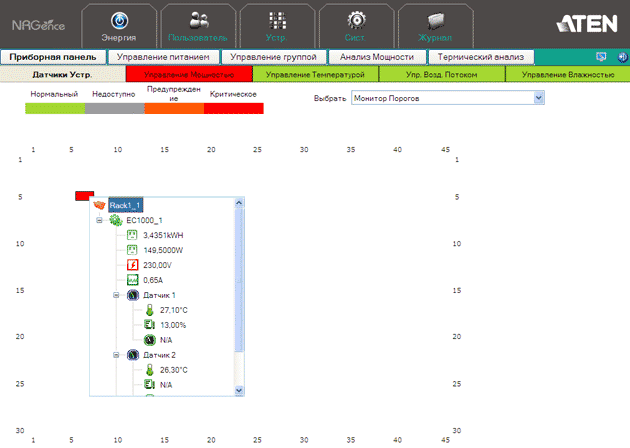The height and width of the screenshot is (448, 630).
Task: Click the Rack1_1 rack icon
Action: point(99,205)
